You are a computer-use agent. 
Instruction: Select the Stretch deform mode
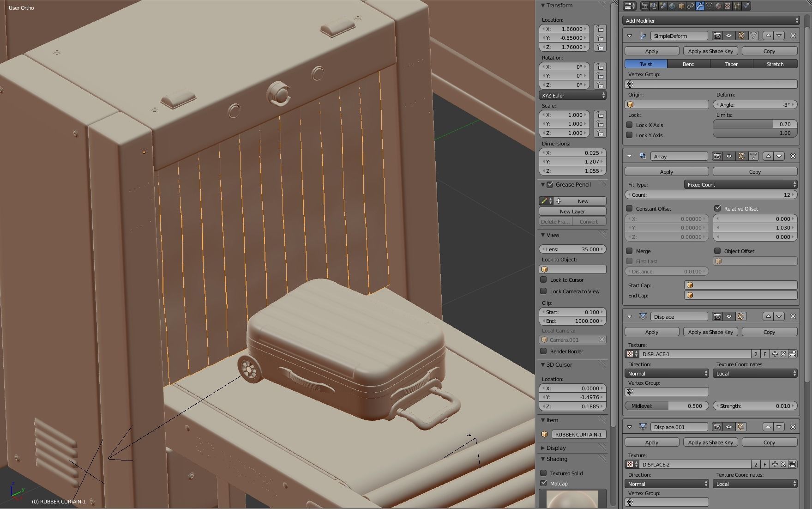click(x=775, y=64)
